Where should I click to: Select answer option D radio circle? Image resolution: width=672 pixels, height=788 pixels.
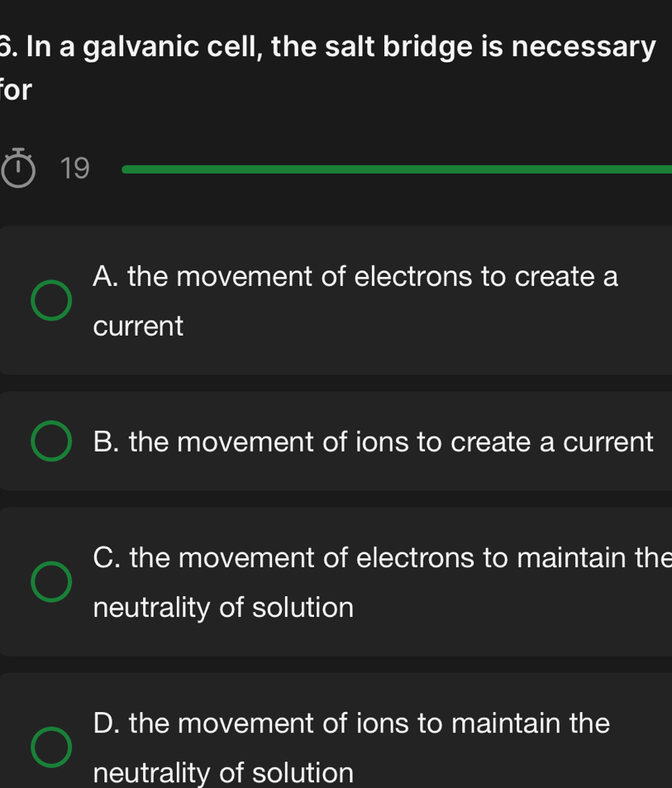click(x=50, y=747)
